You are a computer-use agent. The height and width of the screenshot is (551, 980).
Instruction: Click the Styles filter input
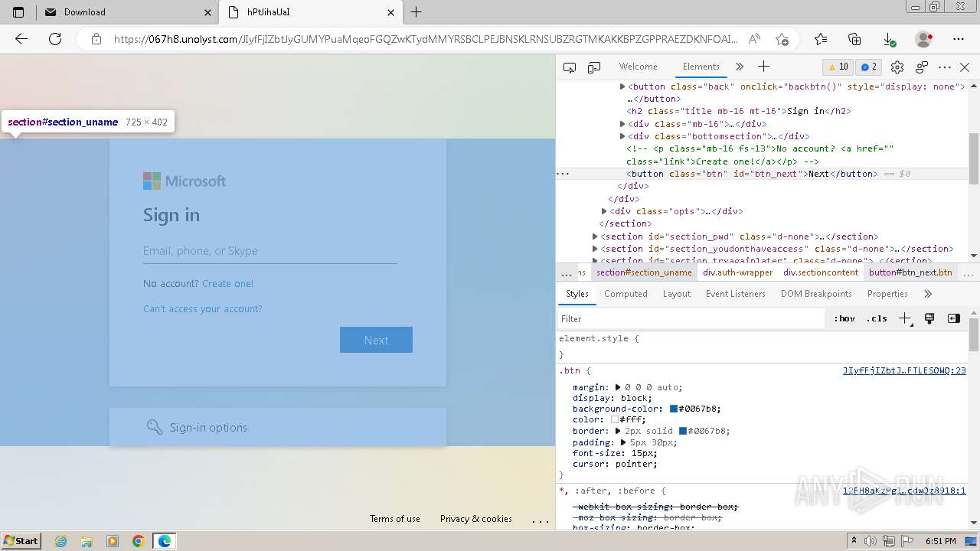click(x=691, y=319)
